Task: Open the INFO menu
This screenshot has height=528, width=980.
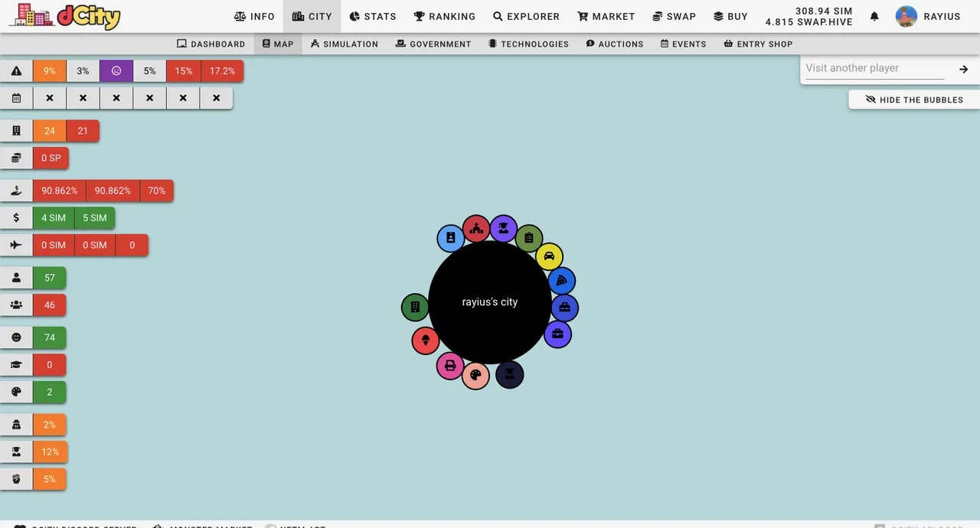Action: [x=254, y=16]
